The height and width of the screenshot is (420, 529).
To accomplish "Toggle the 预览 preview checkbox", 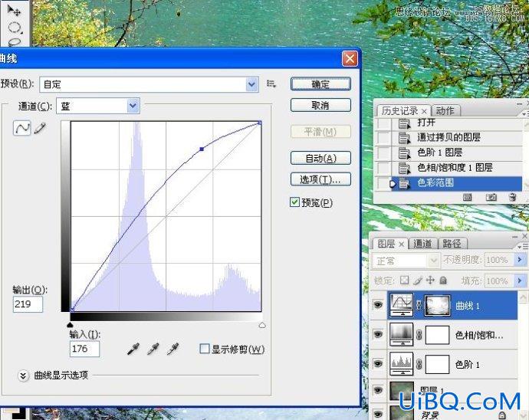I will (x=294, y=202).
